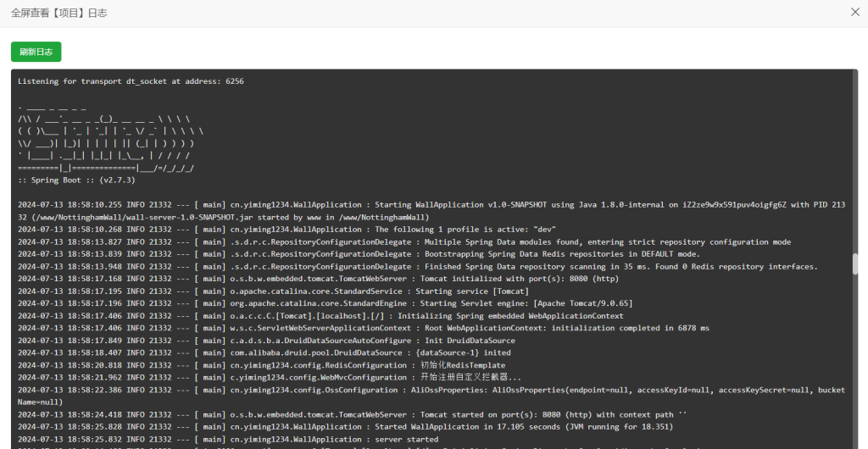Click the line 'Multiple Spring Data modules found'

click(404, 241)
